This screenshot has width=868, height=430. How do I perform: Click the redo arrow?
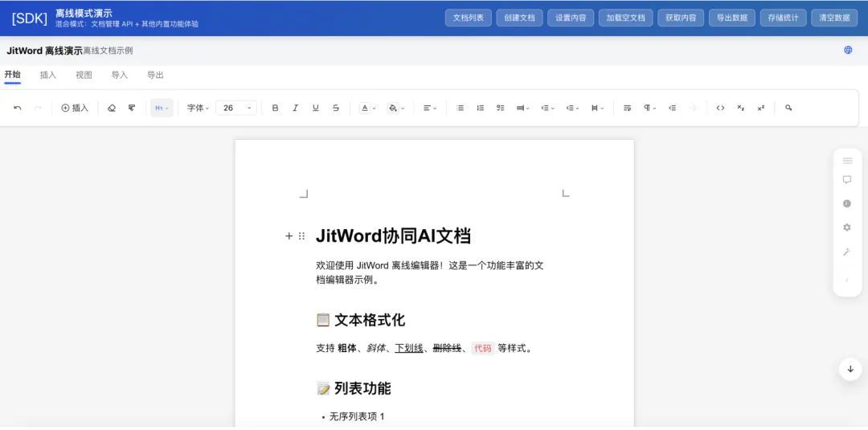(x=38, y=108)
